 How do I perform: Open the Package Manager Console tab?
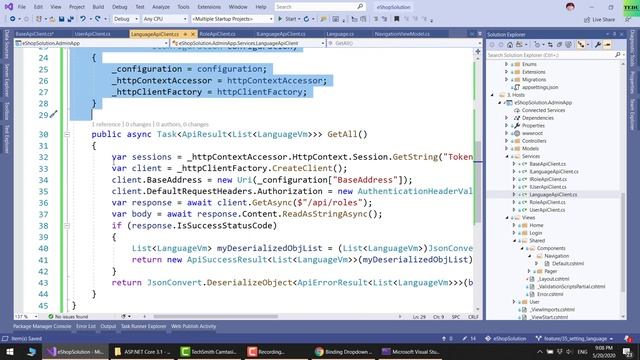coord(42,326)
